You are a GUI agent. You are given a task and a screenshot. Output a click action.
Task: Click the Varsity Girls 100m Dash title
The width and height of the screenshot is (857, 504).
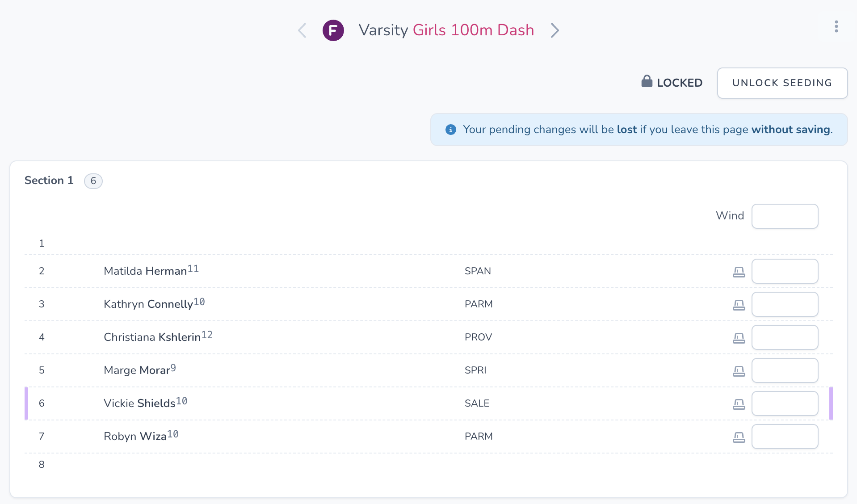click(446, 30)
